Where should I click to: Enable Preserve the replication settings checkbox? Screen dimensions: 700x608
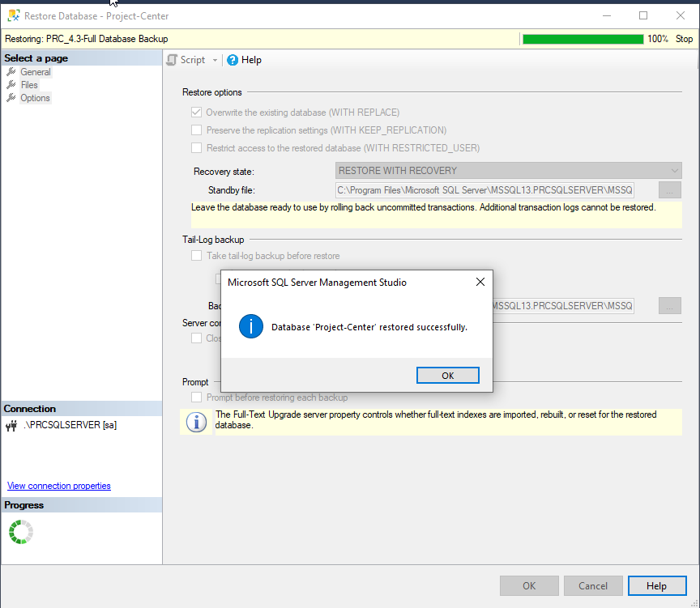(x=196, y=130)
